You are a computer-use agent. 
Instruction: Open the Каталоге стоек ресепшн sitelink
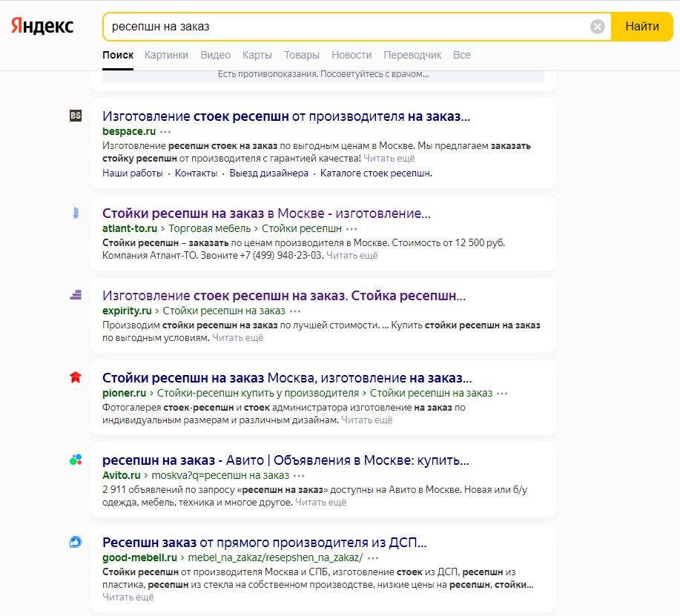pyautogui.click(x=376, y=173)
